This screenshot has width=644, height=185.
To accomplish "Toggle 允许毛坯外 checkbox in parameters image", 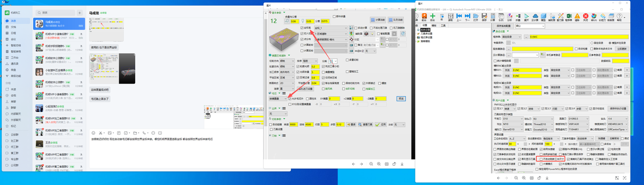I will (x=290, y=99).
